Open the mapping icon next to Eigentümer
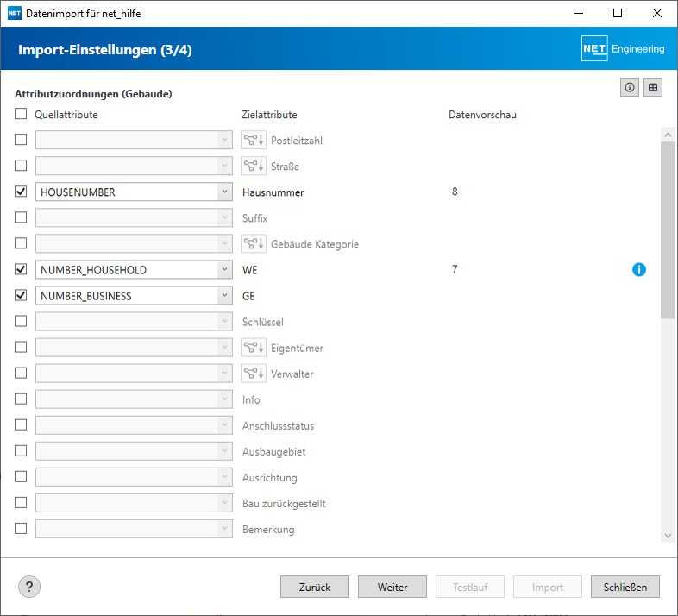Viewport: 678px width, 616px height. [254, 348]
